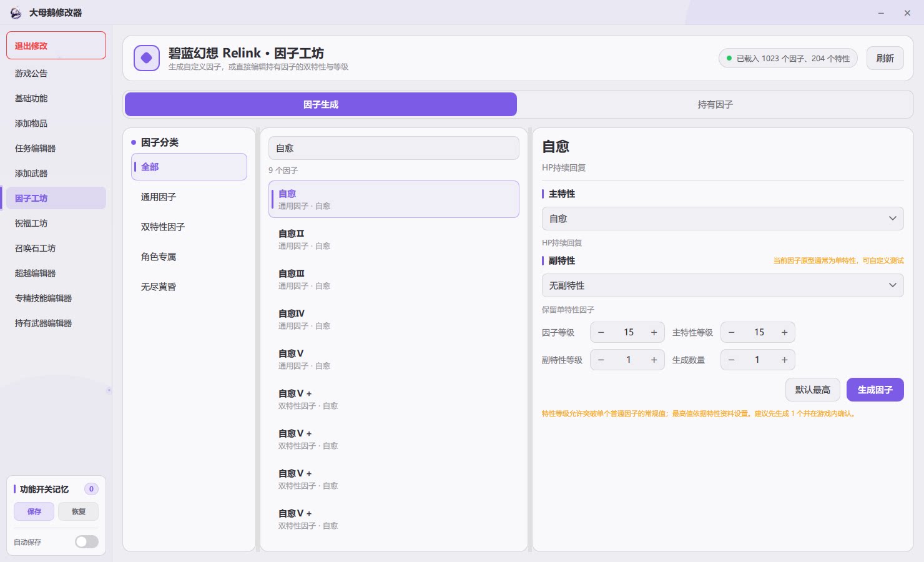Select the 自愈V 通用因子 entry
The height and width of the screenshot is (562, 924).
point(394,359)
